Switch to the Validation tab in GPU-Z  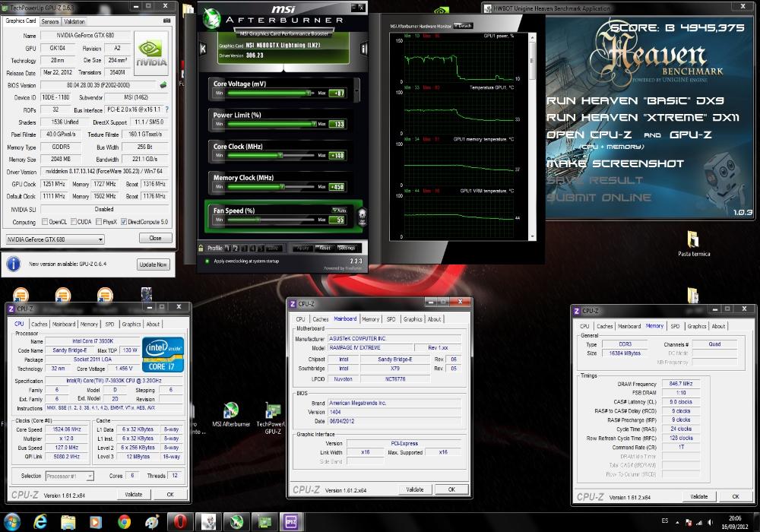pos(74,21)
